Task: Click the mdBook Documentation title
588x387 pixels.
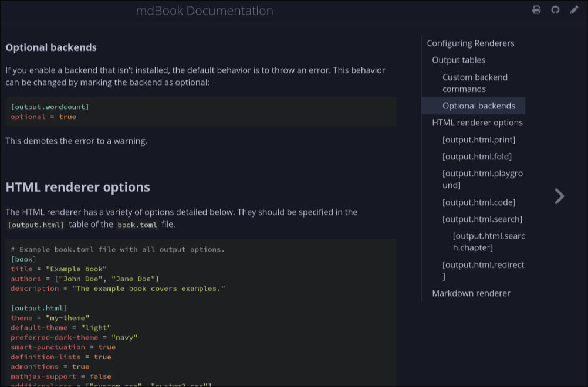Action: (204, 11)
